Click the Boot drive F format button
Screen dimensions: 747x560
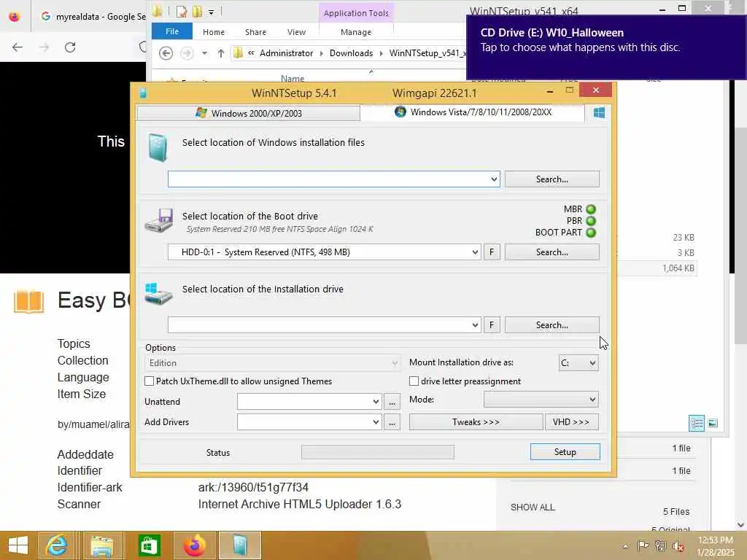(492, 252)
